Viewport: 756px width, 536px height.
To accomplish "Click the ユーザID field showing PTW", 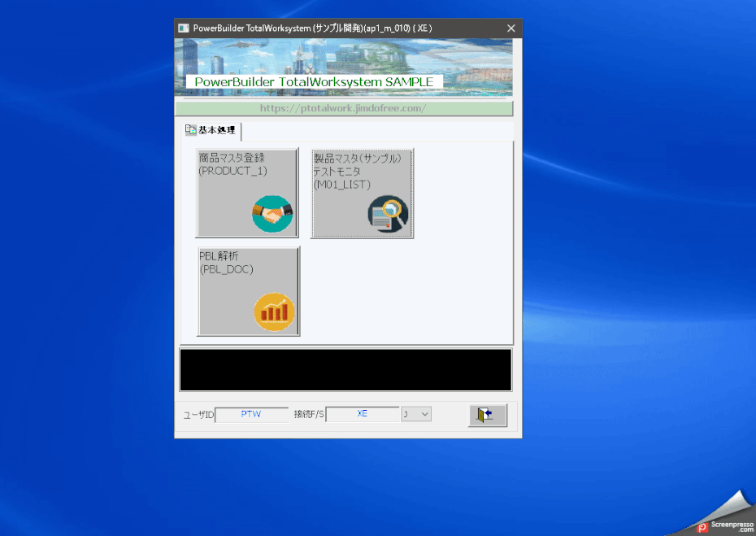I will [251, 414].
